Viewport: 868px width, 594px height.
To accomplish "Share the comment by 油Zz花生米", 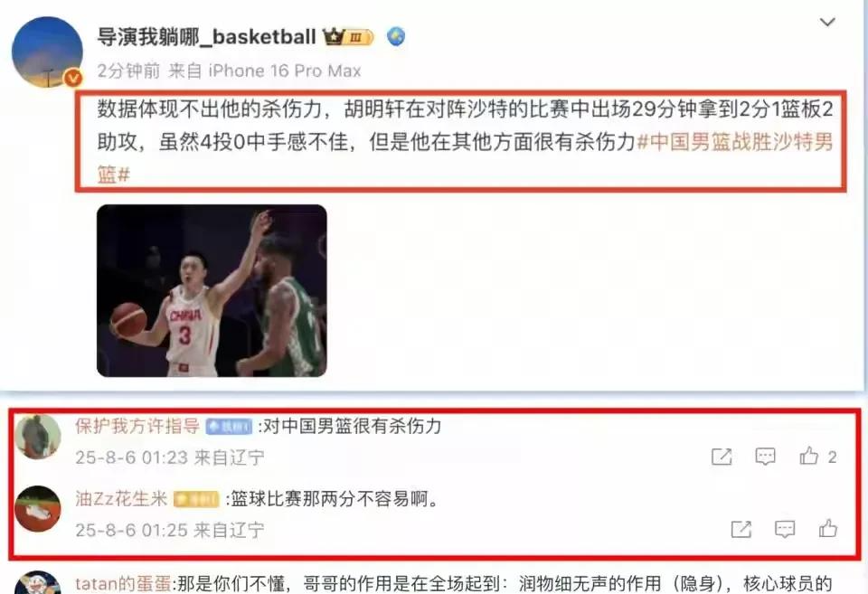I will (x=741, y=529).
